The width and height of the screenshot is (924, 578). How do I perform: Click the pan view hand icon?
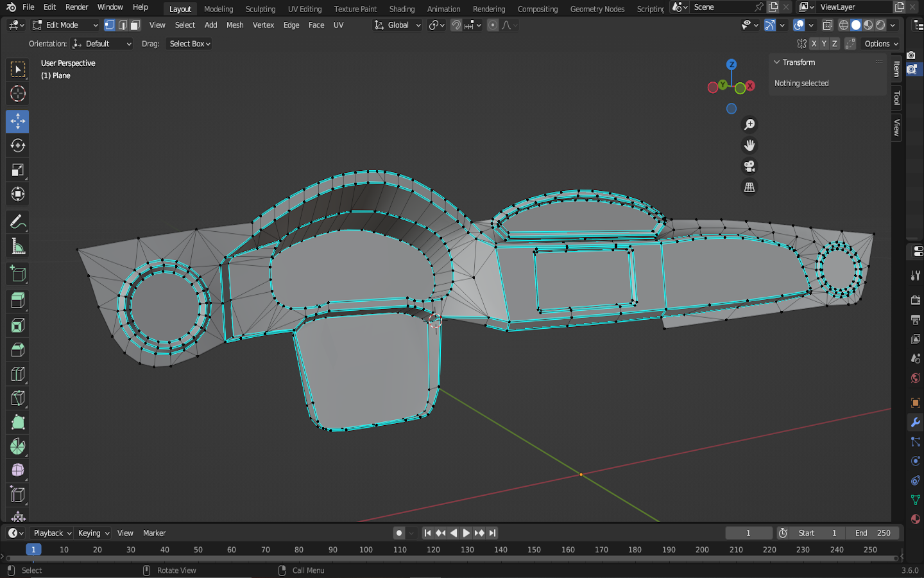pos(749,146)
